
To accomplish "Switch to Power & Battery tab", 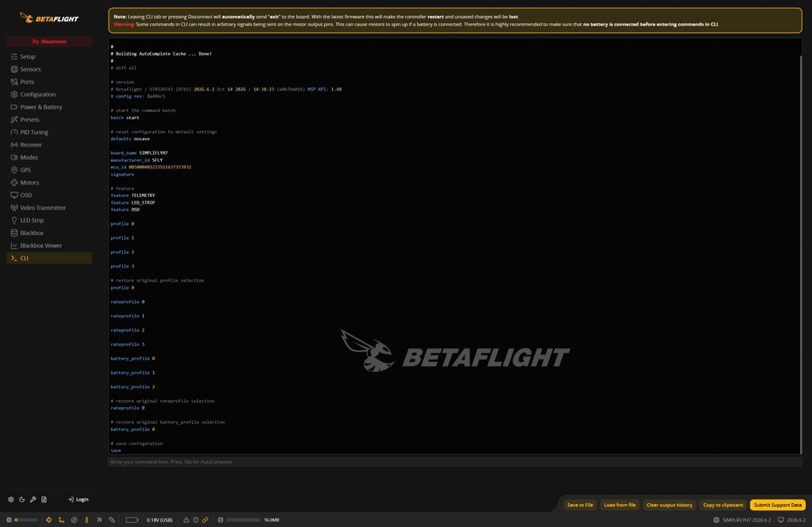I will pos(49,106).
